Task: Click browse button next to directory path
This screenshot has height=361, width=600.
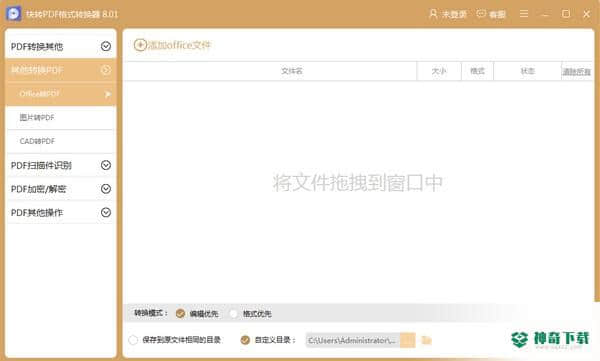Action: point(408,340)
